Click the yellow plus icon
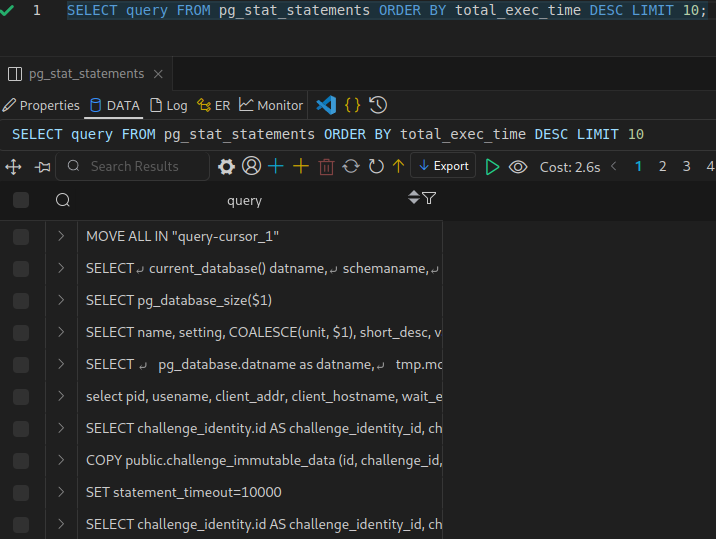716x539 pixels. tap(301, 166)
